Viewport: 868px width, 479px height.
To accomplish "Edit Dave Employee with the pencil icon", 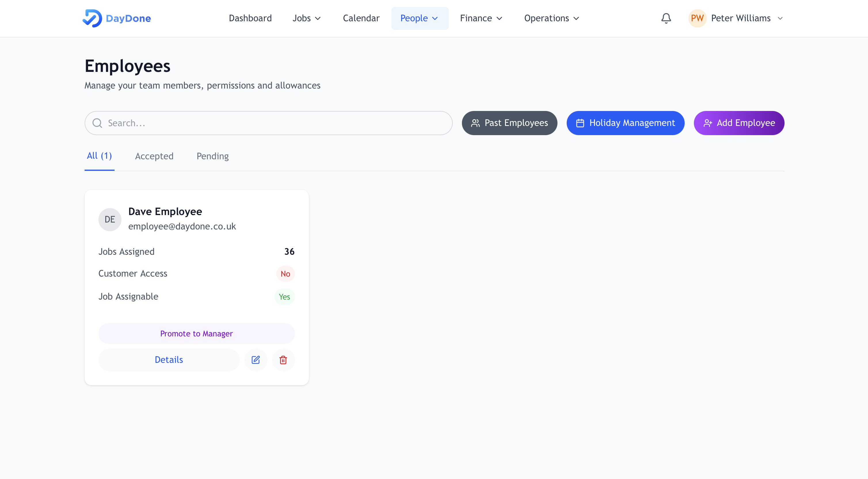I will click(x=256, y=360).
